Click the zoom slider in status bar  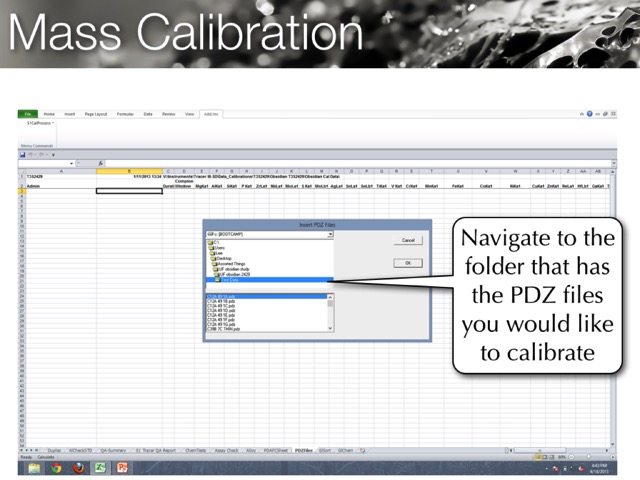point(587,457)
